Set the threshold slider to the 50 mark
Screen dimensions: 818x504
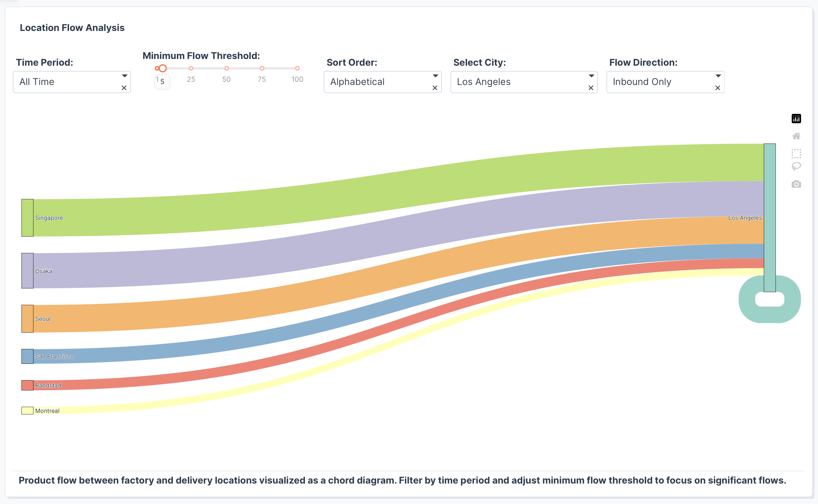pyautogui.click(x=226, y=68)
